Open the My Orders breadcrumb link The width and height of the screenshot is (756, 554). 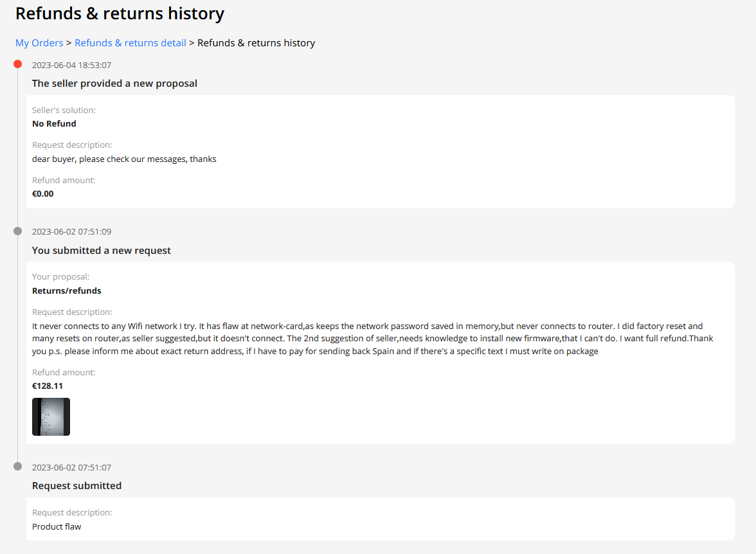tap(39, 43)
